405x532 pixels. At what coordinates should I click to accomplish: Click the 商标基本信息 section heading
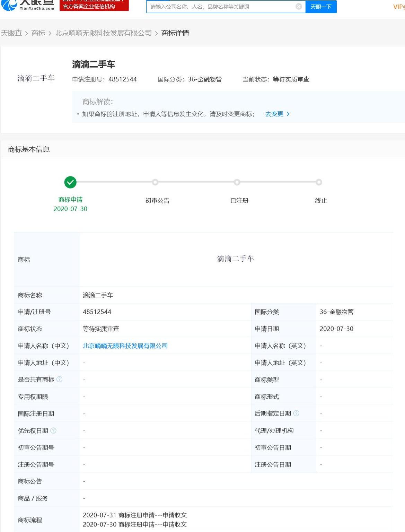(x=29, y=149)
